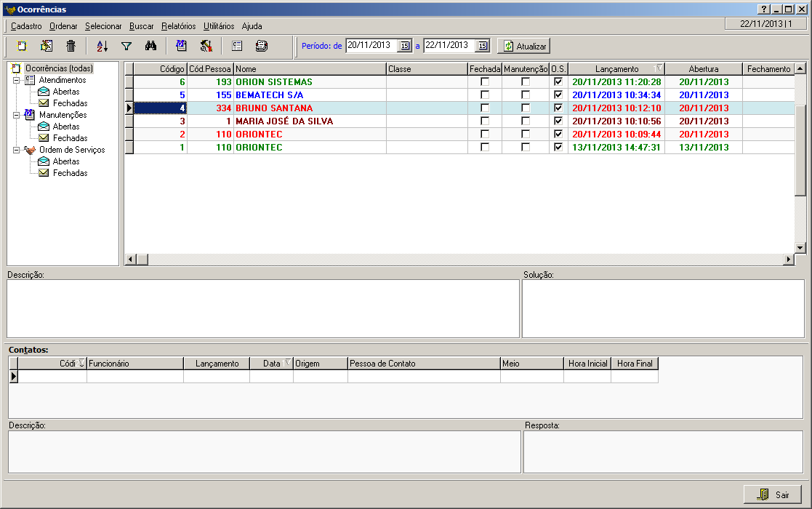Click the report list toolbar icon
Screen dimensions: 812x509
(237, 46)
